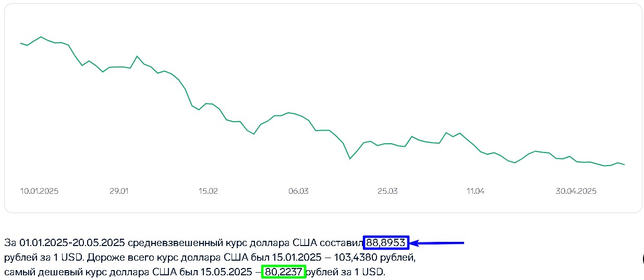Click the green-boxed value 80,2237
This screenshot has width=644, height=280.
284,272
